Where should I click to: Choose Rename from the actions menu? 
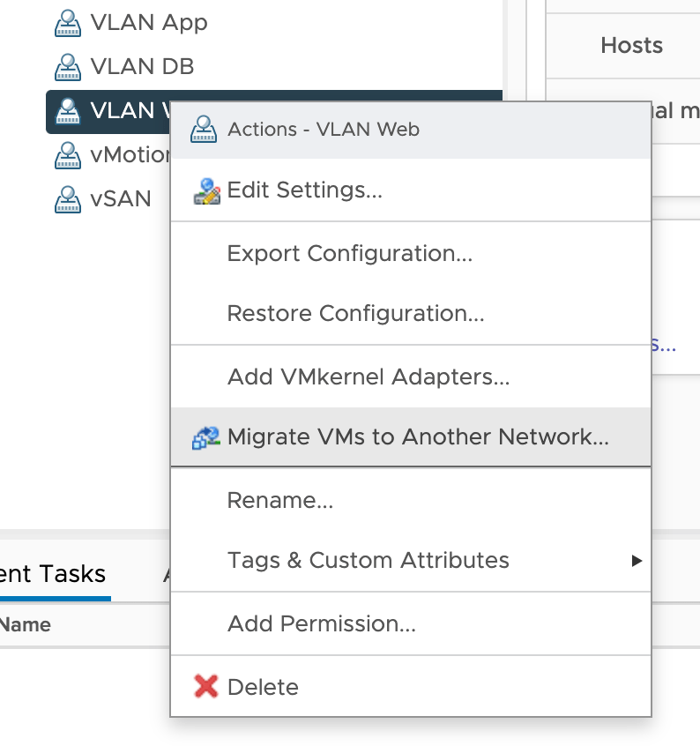(x=279, y=501)
